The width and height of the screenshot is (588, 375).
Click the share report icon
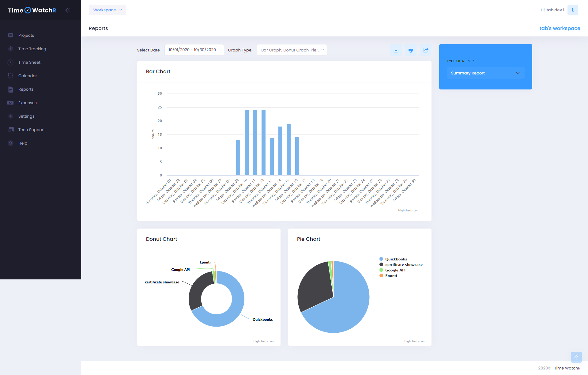click(426, 50)
